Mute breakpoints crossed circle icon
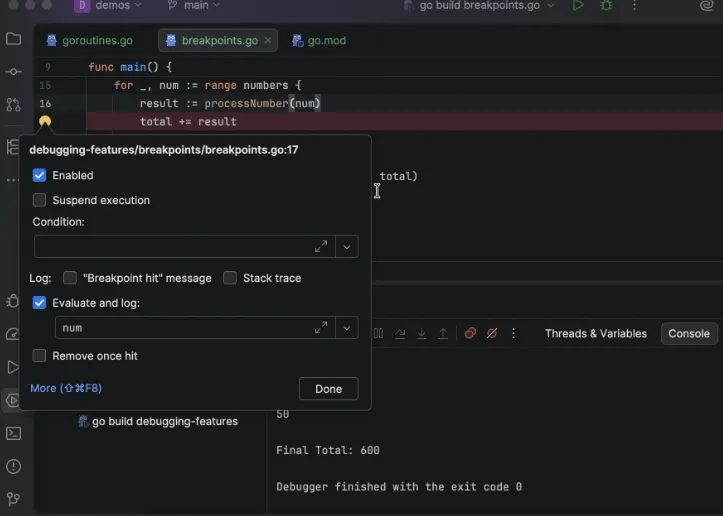The width and height of the screenshot is (723, 516). (492, 333)
